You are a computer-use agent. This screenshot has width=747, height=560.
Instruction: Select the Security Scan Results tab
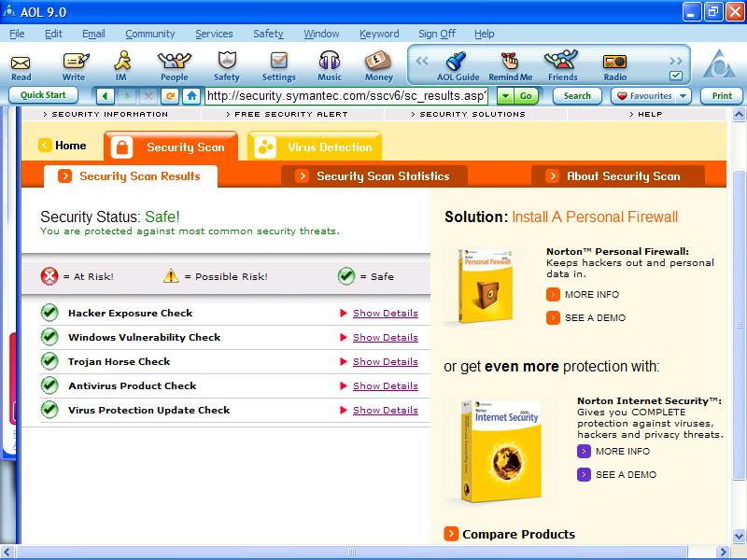tap(131, 176)
